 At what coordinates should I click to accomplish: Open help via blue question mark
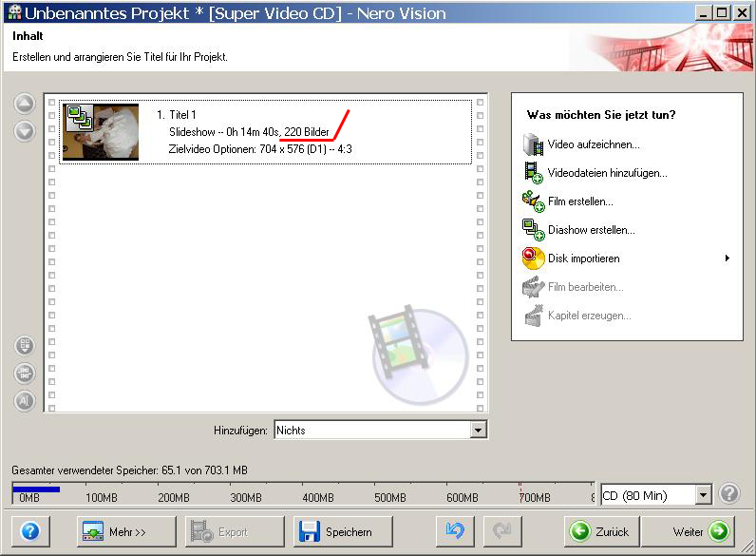click(30, 531)
